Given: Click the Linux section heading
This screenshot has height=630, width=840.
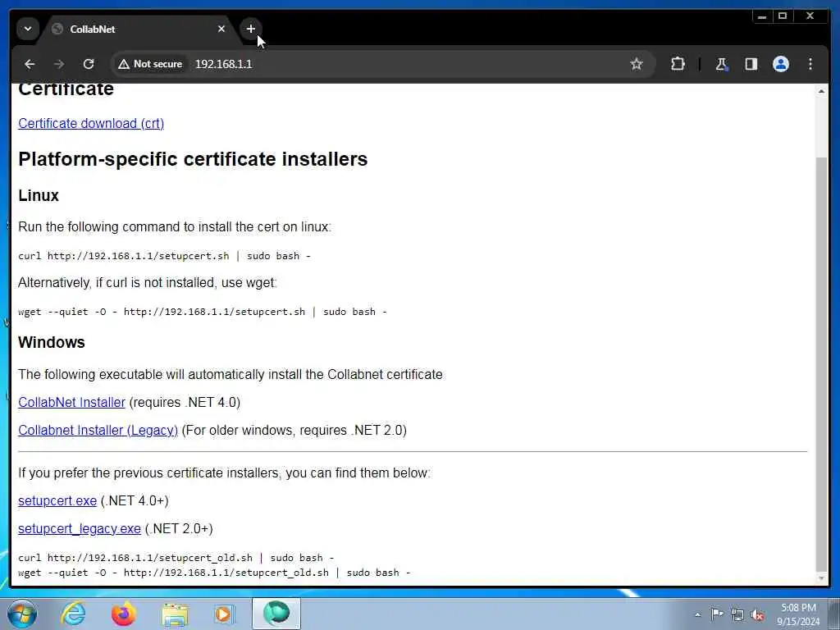Looking at the screenshot, I should (39, 195).
